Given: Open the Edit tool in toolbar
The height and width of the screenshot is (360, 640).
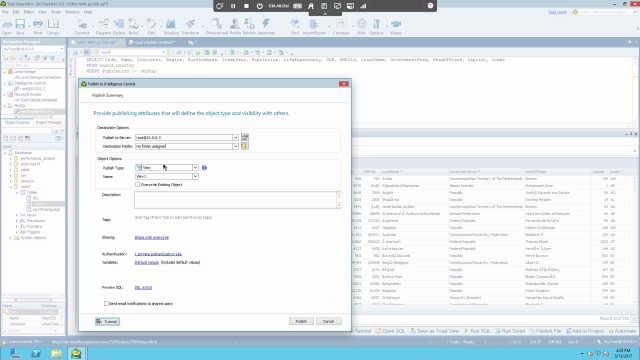Looking at the screenshot, I should [x=151, y=27].
